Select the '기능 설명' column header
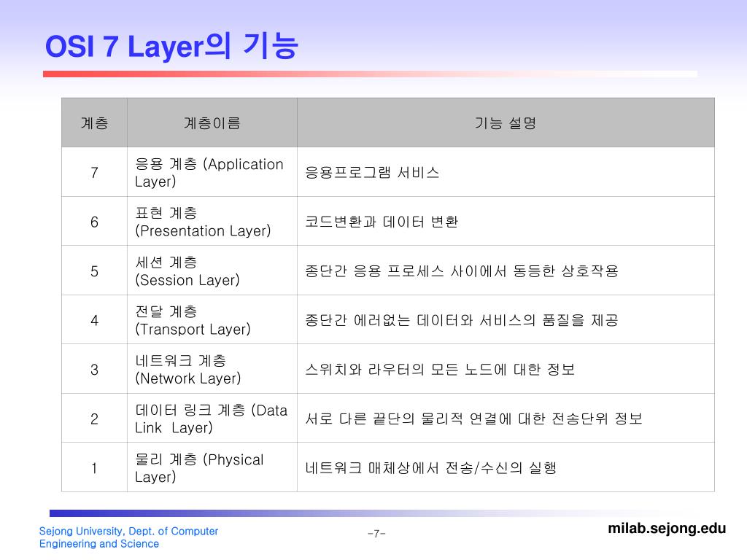The height and width of the screenshot is (560, 747). (506, 122)
